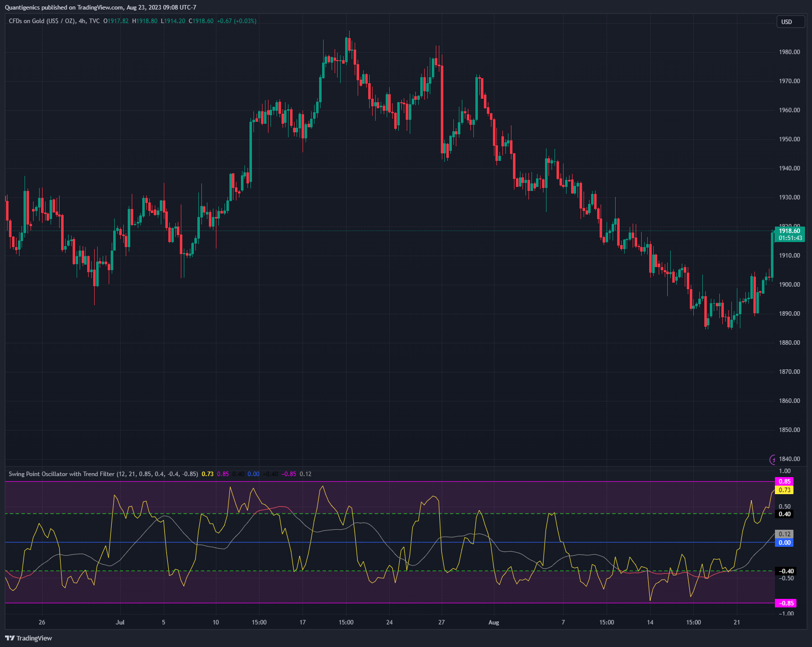812x647 pixels.
Task: Click the 1840.00 price axis label
Action: point(789,459)
